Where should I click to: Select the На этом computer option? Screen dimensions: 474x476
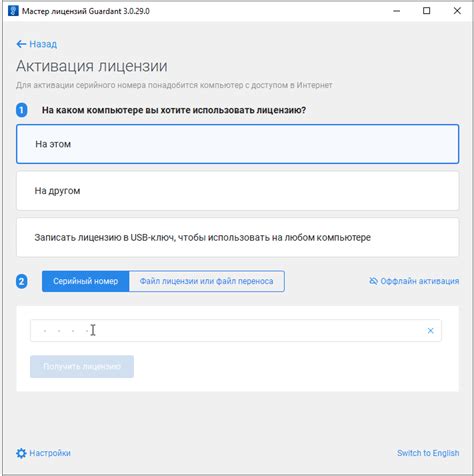pyautogui.click(x=237, y=144)
